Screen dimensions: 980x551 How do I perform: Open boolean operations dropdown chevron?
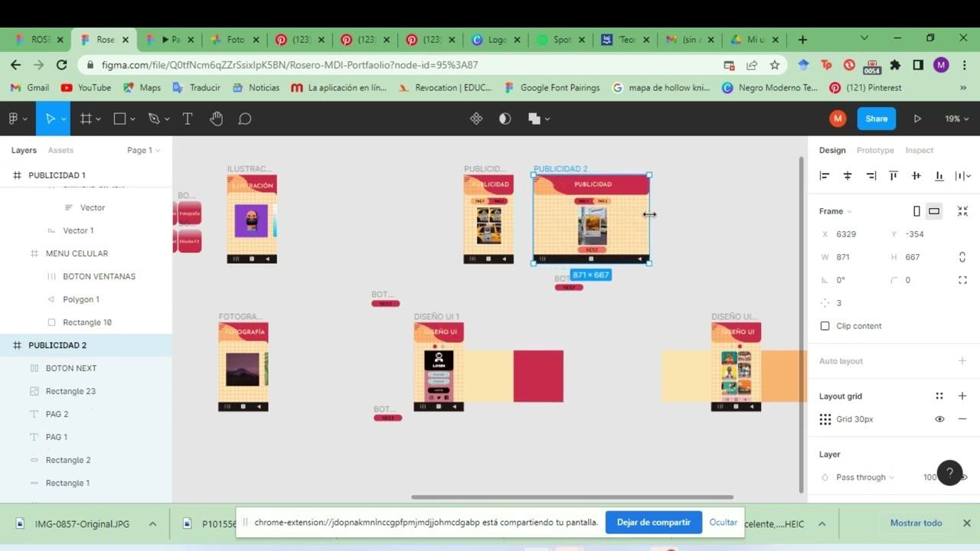[547, 119]
